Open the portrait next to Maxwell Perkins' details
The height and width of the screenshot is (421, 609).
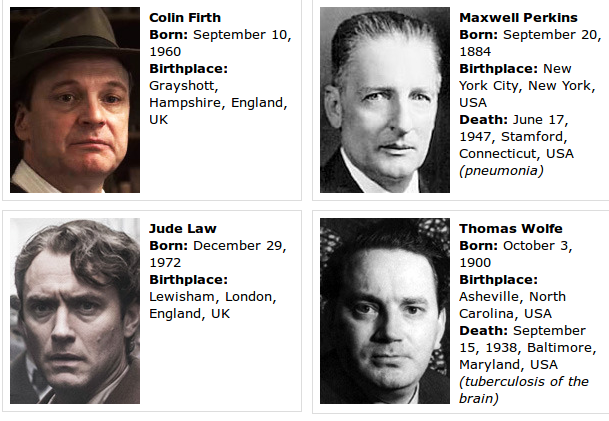pyautogui.click(x=385, y=101)
